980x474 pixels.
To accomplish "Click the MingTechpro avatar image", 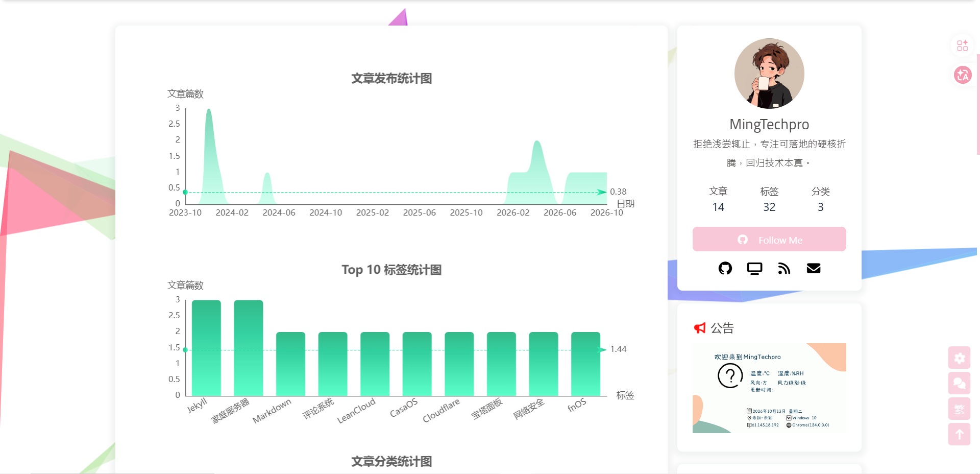I will click(769, 74).
